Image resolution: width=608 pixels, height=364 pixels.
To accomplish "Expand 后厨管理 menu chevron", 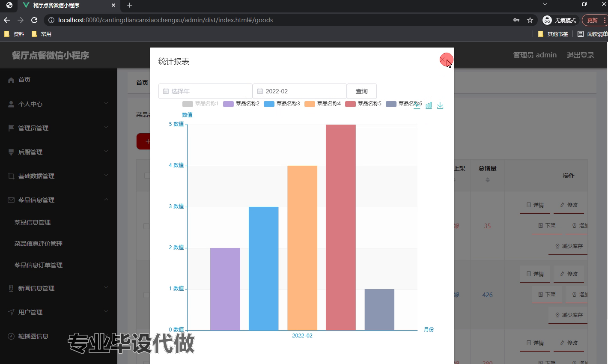I will tap(106, 152).
